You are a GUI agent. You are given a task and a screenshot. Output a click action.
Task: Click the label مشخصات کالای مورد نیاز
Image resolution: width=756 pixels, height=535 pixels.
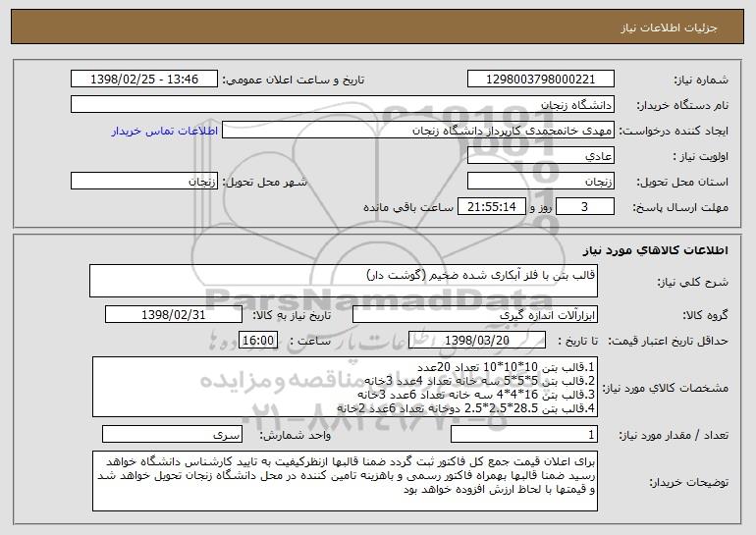(x=667, y=388)
